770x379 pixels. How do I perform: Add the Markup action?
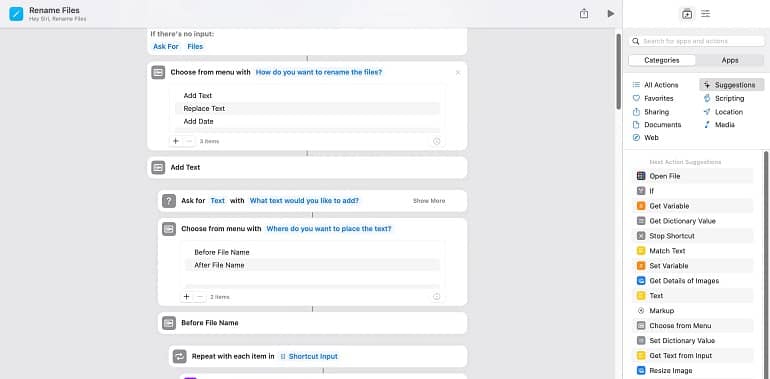point(692,311)
